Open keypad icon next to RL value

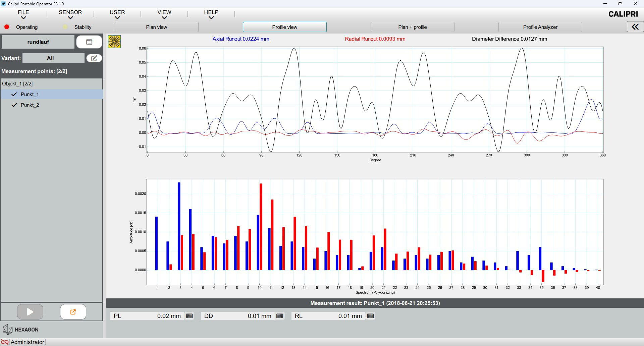(x=370, y=316)
